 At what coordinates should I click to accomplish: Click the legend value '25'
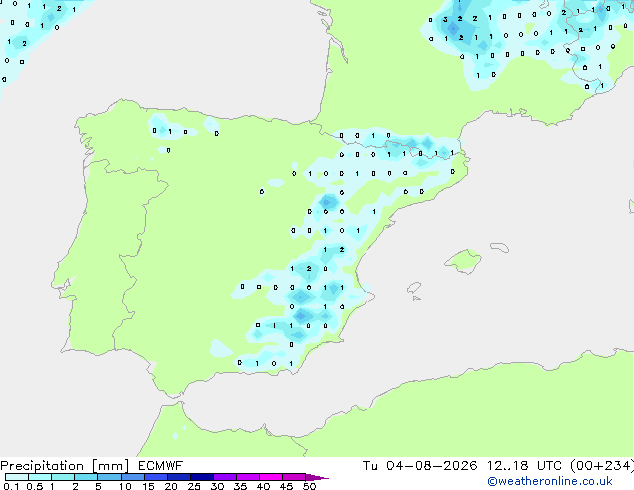pos(194,486)
